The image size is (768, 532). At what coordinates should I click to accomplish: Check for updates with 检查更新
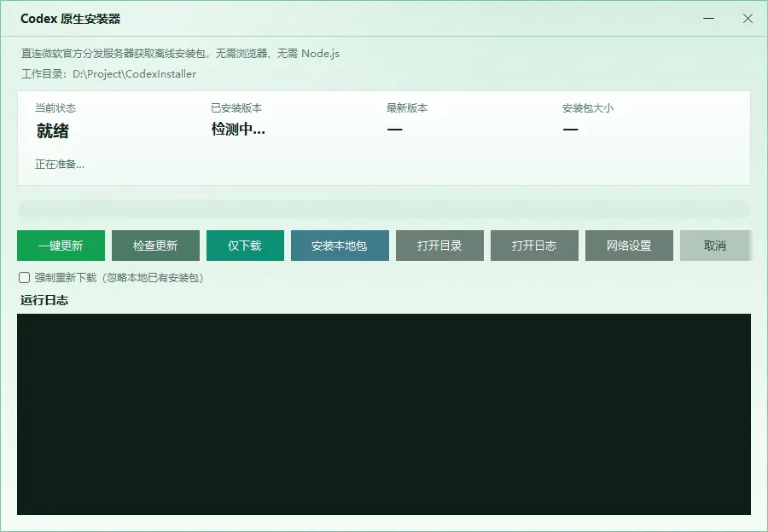(x=155, y=246)
